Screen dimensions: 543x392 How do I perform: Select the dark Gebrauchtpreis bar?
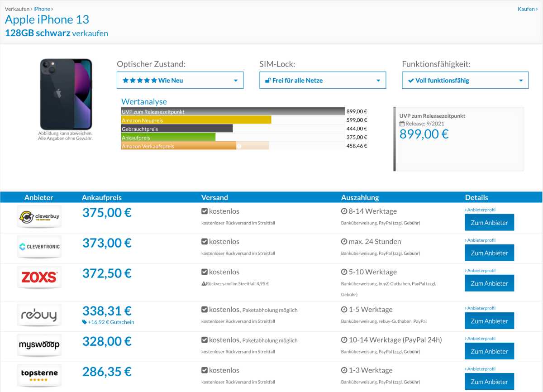[177, 129]
